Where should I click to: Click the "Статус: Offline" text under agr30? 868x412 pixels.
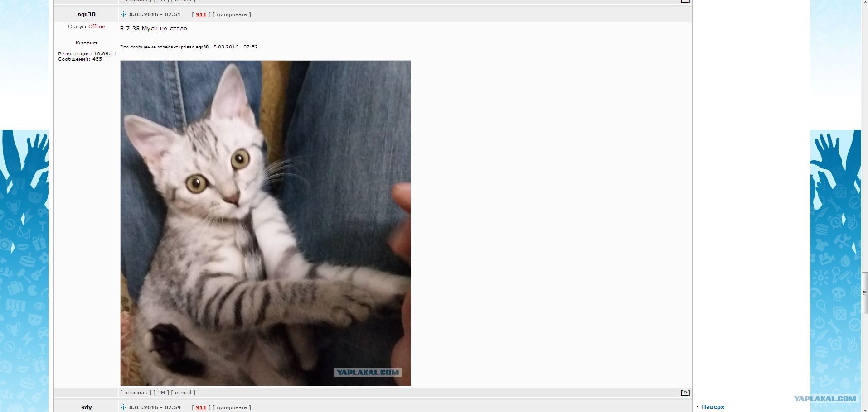click(x=87, y=27)
